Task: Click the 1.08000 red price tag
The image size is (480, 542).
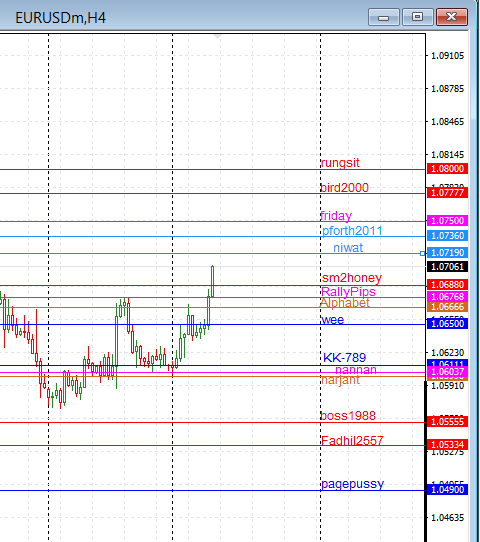Action: coord(448,169)
